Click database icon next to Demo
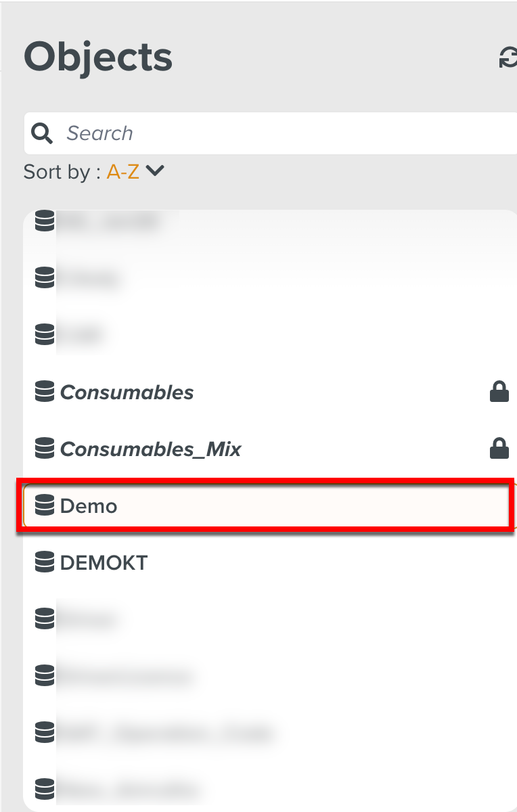The width and height of the screenshot is (517, 812). 45,505
